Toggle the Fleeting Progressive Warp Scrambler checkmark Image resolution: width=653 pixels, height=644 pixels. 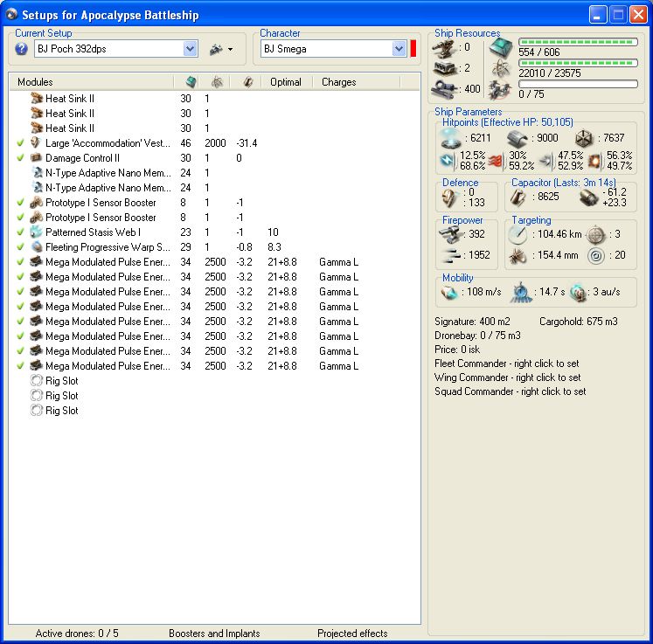(20, 247)
